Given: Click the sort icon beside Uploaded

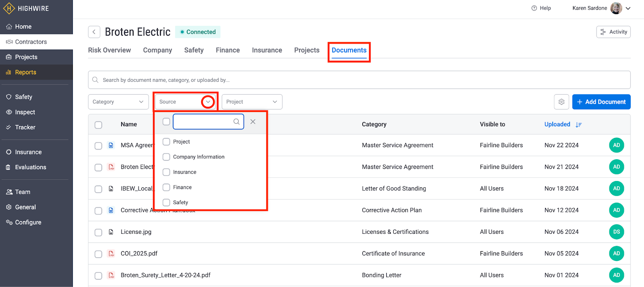Looking at the screenshot, I should [578, 125].
